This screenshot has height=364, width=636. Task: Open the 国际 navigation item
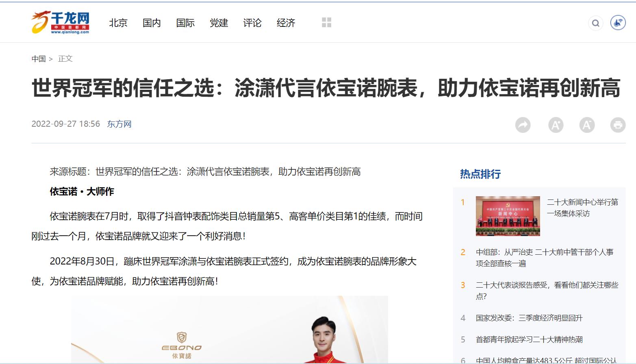pos(185,23)
